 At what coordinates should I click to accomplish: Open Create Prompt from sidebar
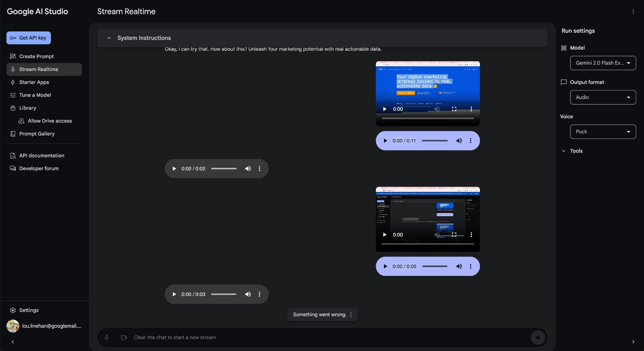click(x=36, y=56)
